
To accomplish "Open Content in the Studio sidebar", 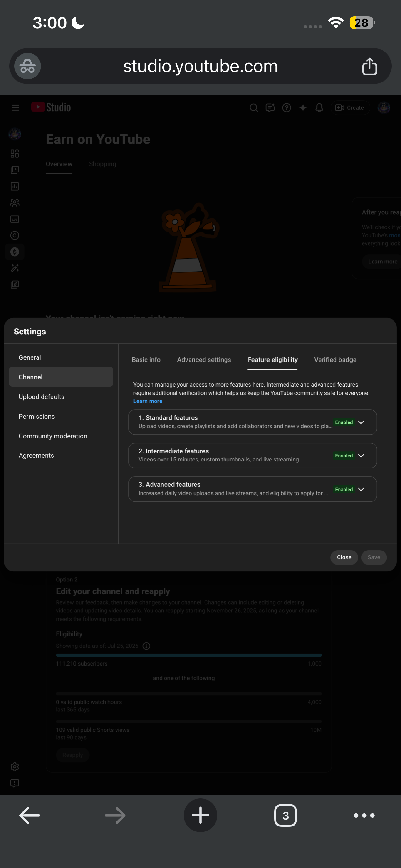I will coord(15,170).
